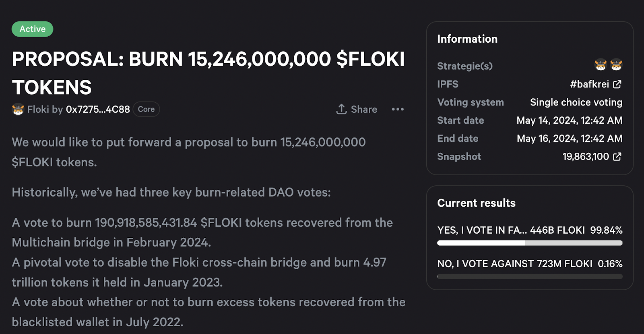Open the Information panel heading

coord(467,39)
